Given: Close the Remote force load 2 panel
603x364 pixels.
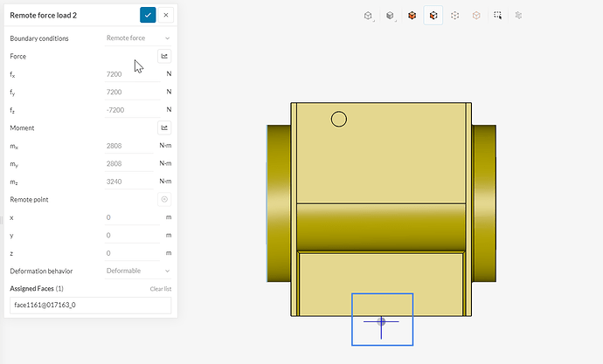Looking at the screenshot, I should tap(166, 15).
